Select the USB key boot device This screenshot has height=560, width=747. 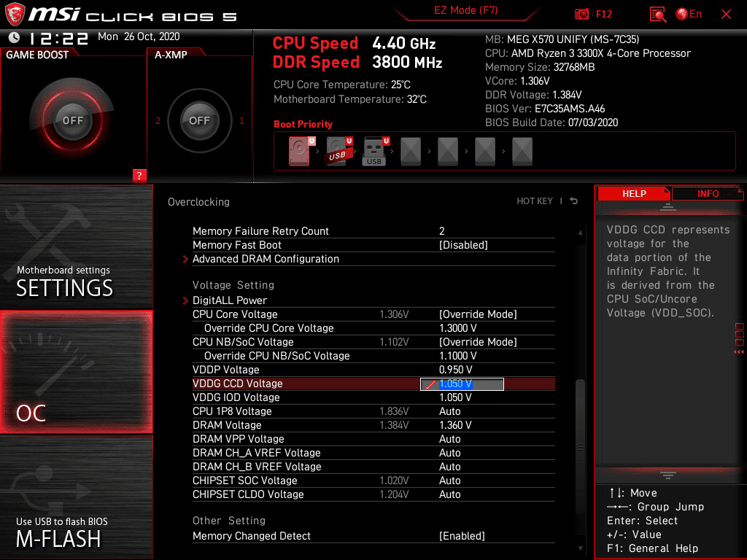(x=376, y=151)
